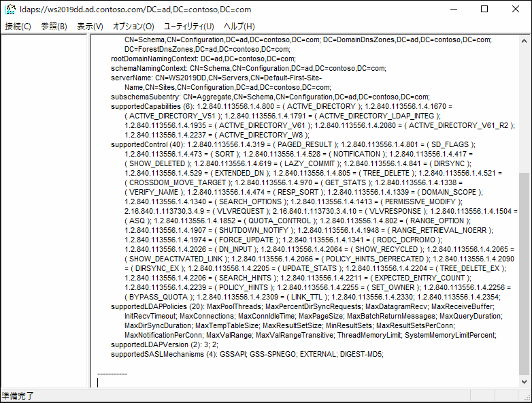Click the ACTIVE_DIRECTORY_W8 capability text

coord(261,135)
